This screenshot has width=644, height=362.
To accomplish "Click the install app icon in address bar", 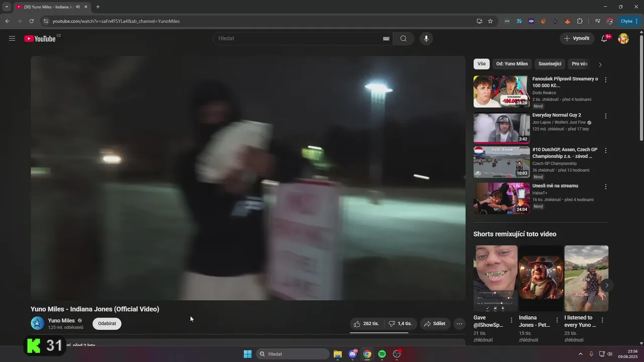I will pyautogui.click(x=479, y=21).
